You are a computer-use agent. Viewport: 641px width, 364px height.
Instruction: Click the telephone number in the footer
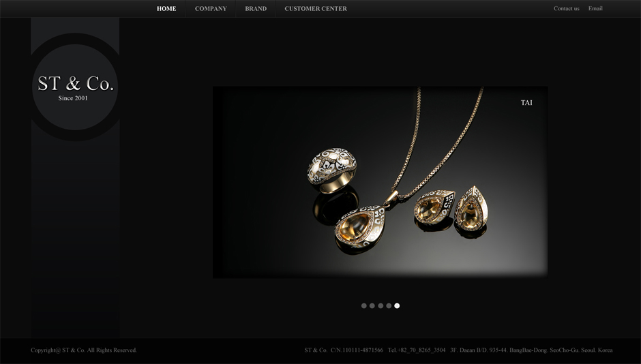coord(417,350)
